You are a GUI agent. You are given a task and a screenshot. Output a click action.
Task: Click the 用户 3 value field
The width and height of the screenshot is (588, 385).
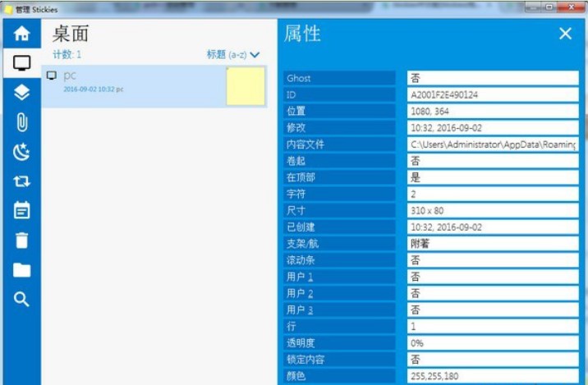(493, 309)
